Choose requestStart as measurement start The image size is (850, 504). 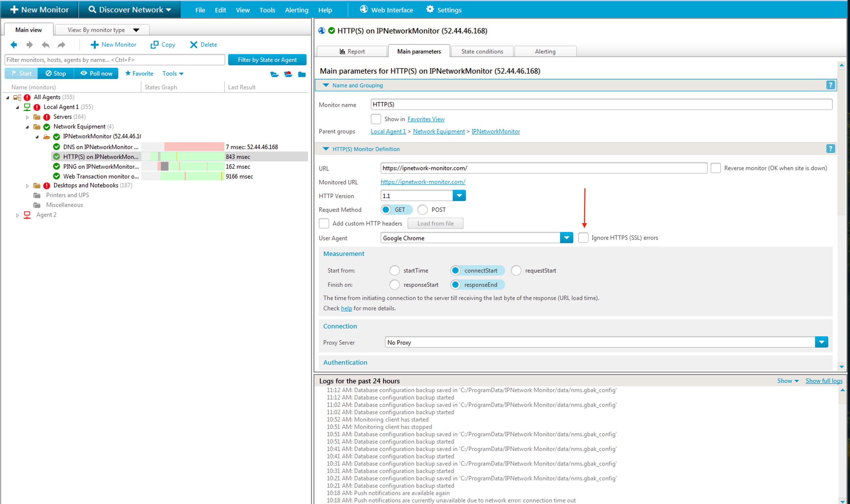pyautogui.click(x=516, y=271)
